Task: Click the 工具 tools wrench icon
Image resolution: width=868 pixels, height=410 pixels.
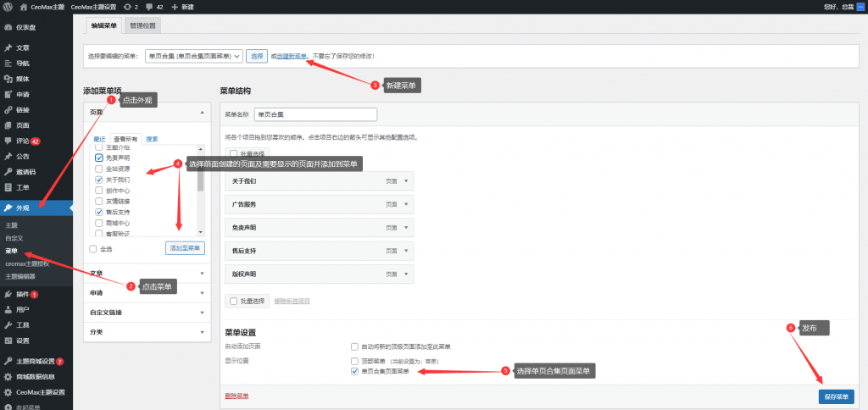Action: [x=8, y=324]
